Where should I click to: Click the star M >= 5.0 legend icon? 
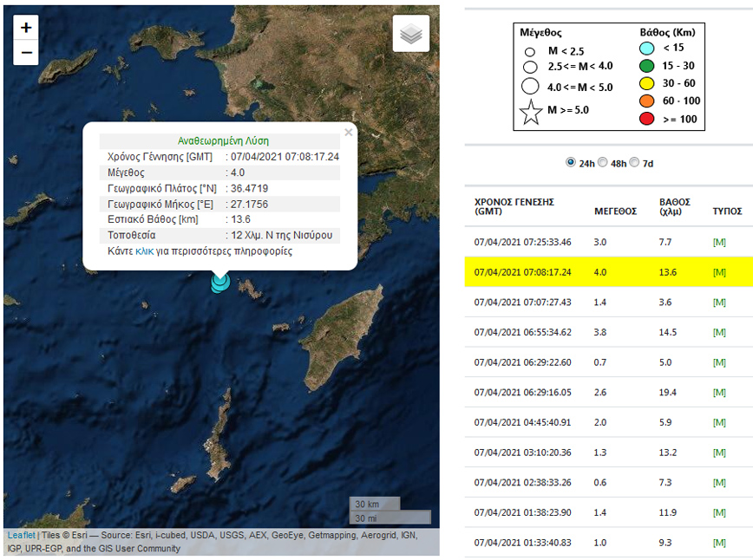[x=532, y=112]
